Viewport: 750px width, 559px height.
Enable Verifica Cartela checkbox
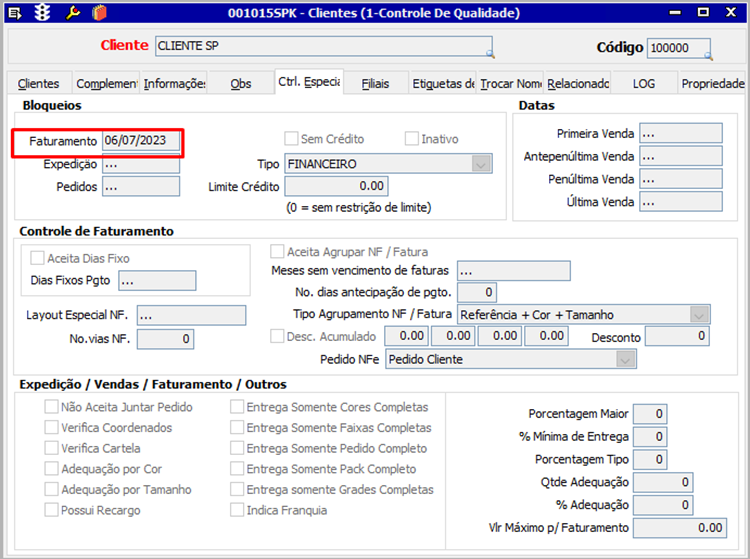point(51,448)
